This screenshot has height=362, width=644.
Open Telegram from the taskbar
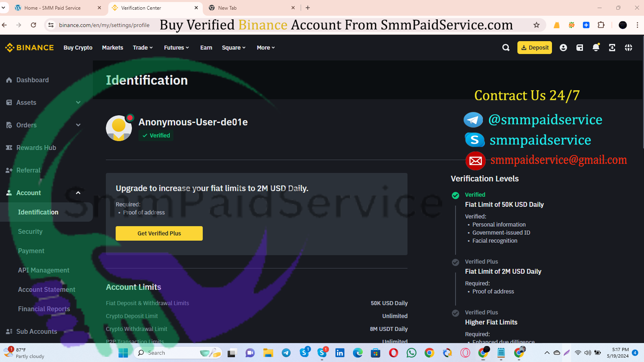[286, 353]
